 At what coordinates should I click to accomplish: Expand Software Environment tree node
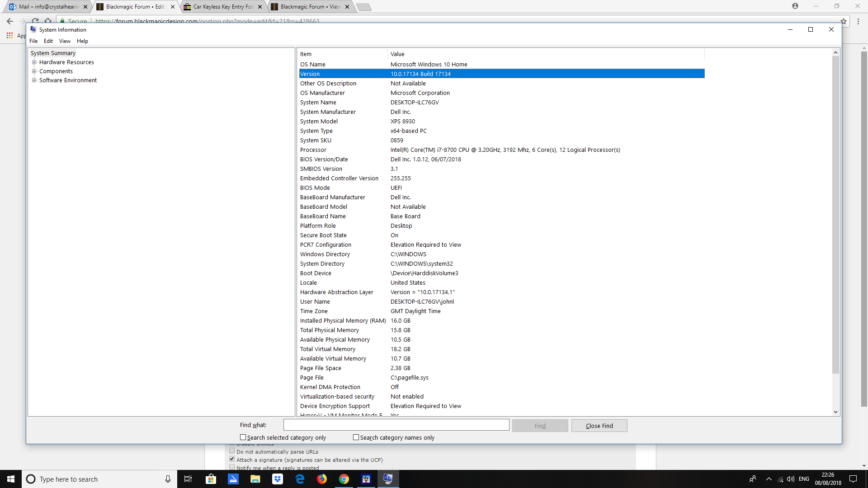(x=34, y=80)
